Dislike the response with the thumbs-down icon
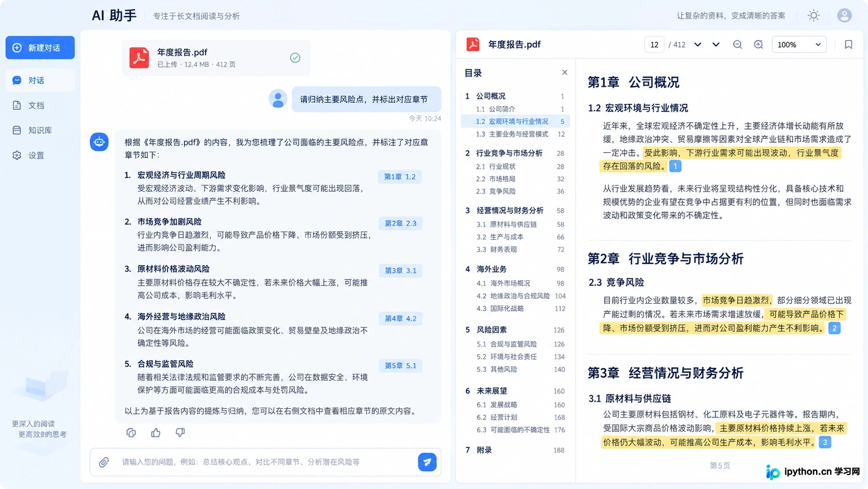The width and height of the screenshot is (868, 489). pos(180,432)
